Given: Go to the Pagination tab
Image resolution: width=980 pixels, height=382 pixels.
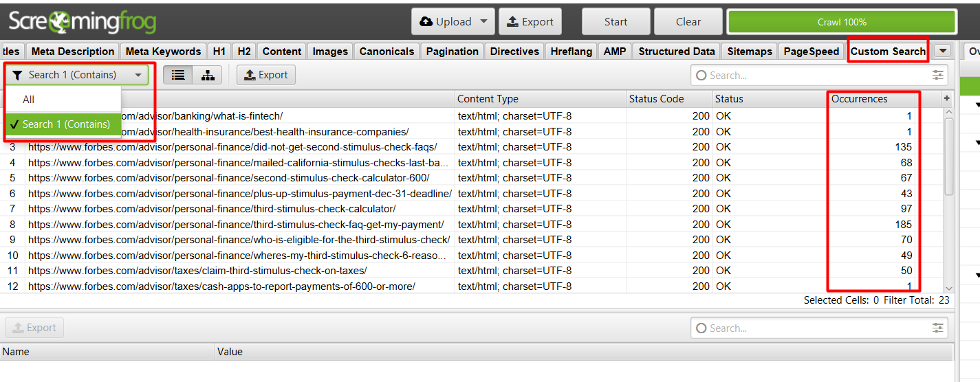Looking at the screenshot, I should click(x=452, y=52).
